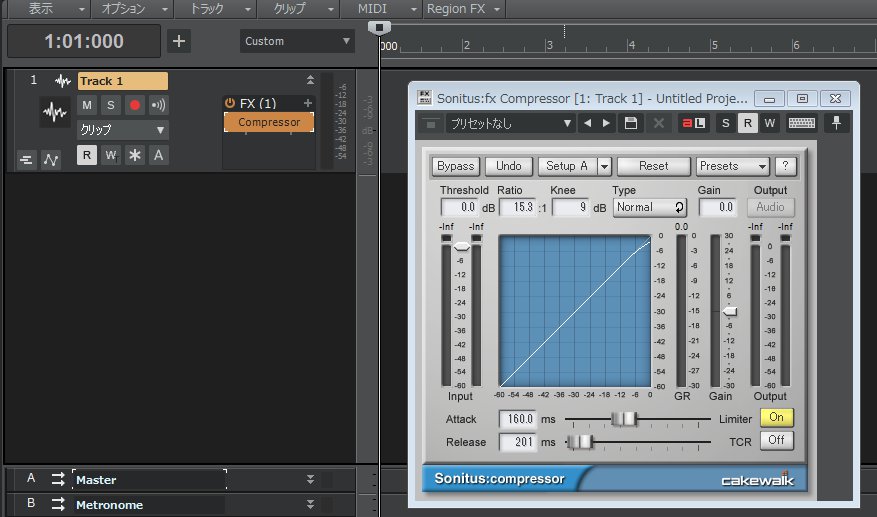Freeze Track 1 with snowflake icon
This screenshot has height=517, width=877.
(135, 155)
